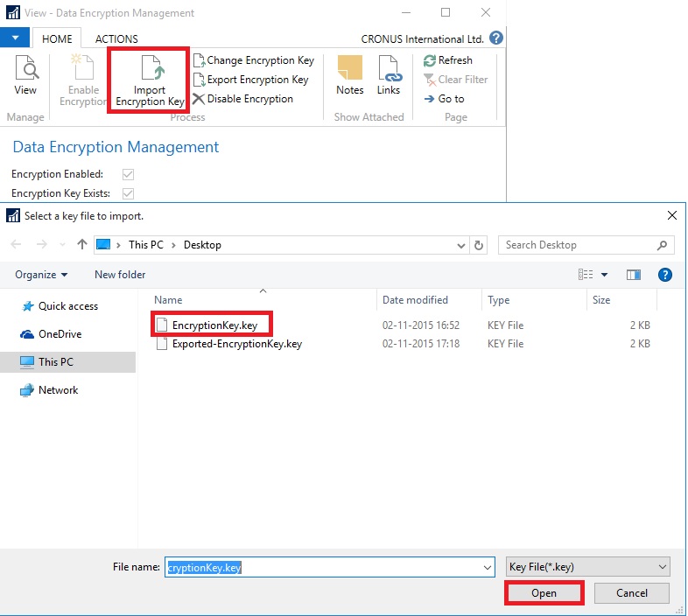Switch to the ACTIONS ribbon tab
This screenshot has height=616, width=688.
click(x=116, y=38)
